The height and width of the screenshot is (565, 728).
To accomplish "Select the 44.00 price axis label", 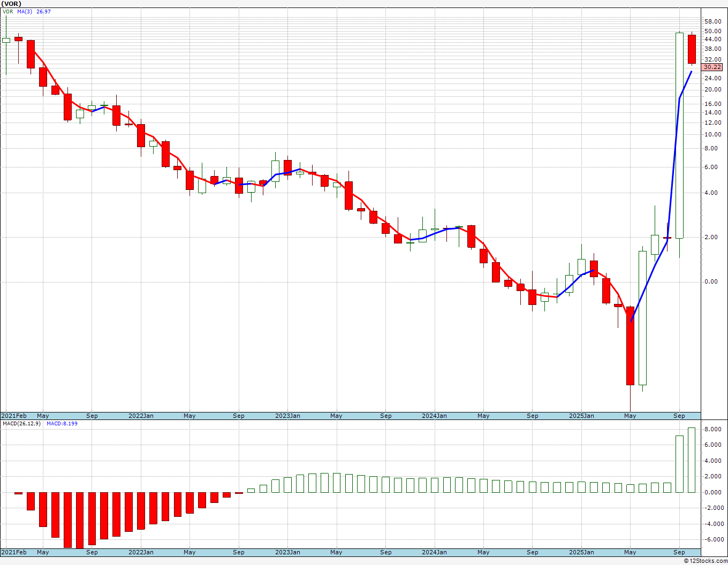I will (x=713, y=40).
